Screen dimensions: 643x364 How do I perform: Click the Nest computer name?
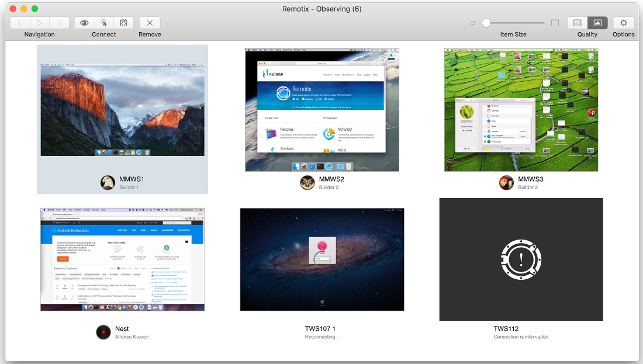coord(122,329)
